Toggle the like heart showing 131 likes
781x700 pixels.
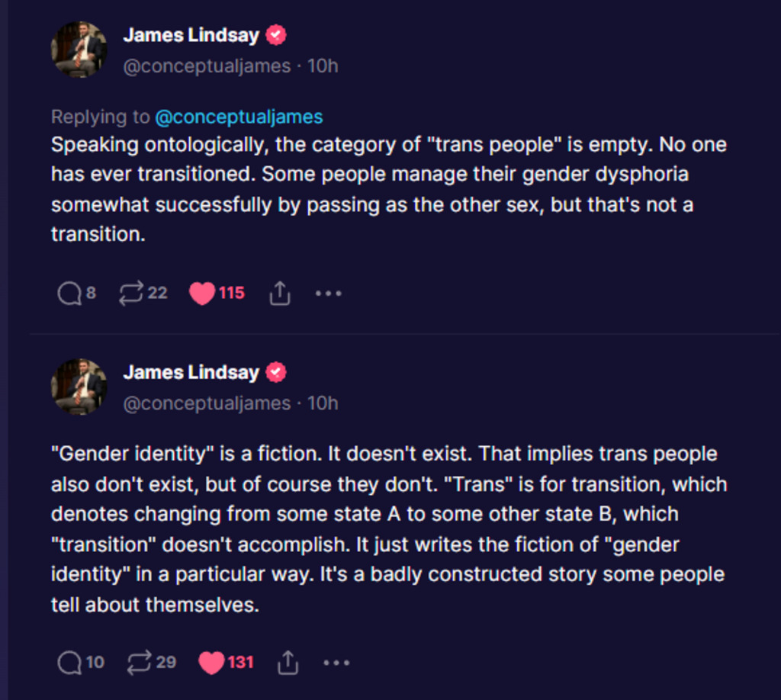[211, 663]
